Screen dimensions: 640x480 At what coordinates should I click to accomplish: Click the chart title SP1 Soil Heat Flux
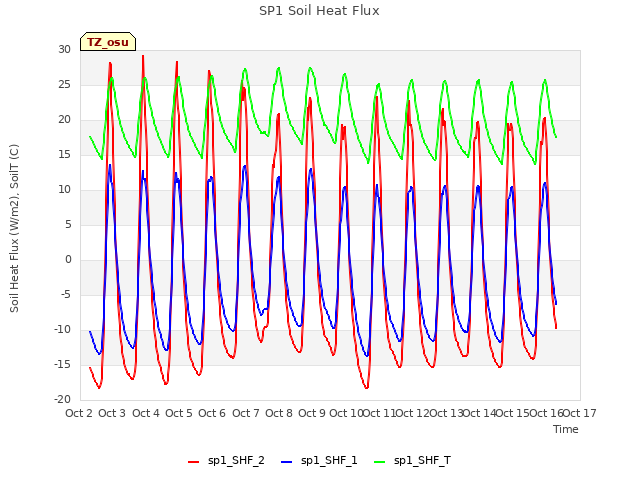(x=319, y=11)
